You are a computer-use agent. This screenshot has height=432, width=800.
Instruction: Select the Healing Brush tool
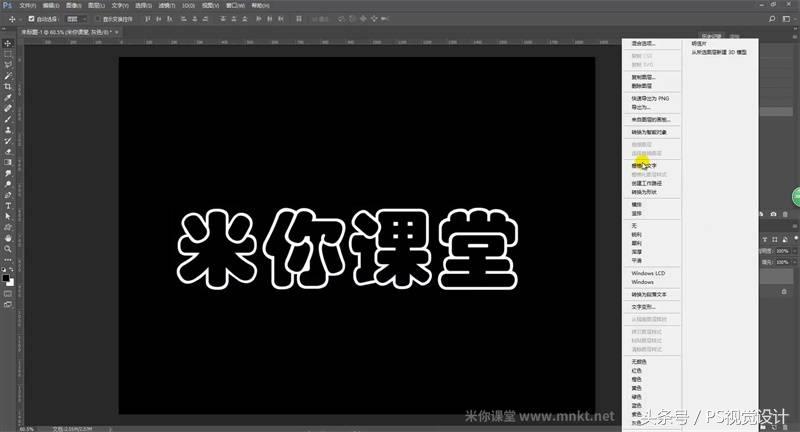[8, 108]
